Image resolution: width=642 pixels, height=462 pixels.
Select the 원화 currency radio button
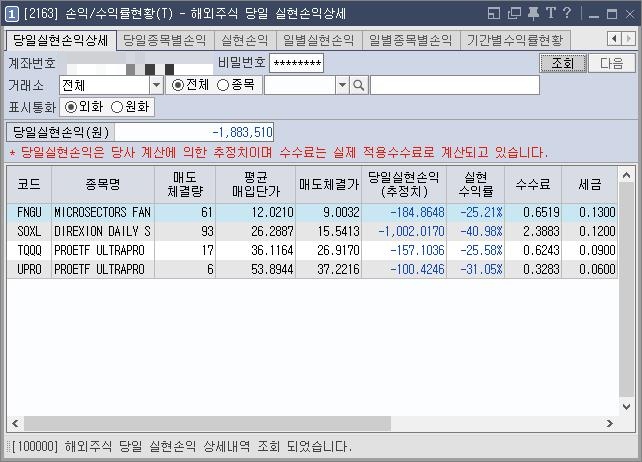(x=117, y=107)
